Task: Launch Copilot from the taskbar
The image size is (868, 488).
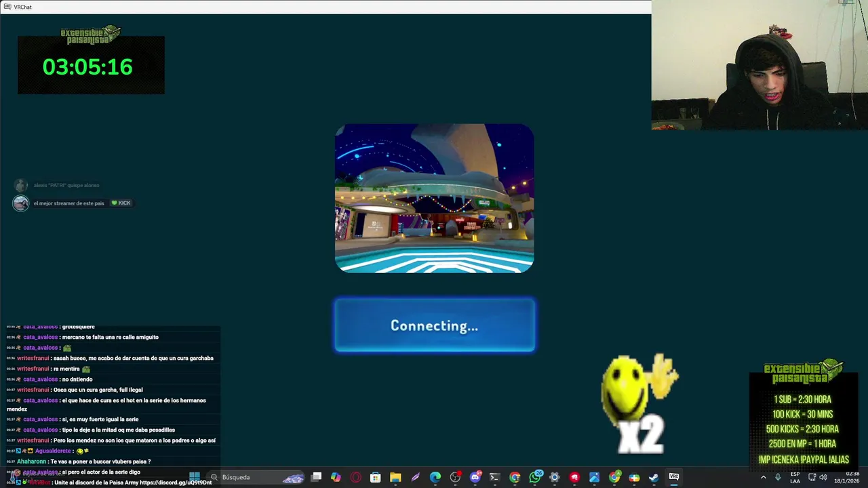Action: point(336,477)
